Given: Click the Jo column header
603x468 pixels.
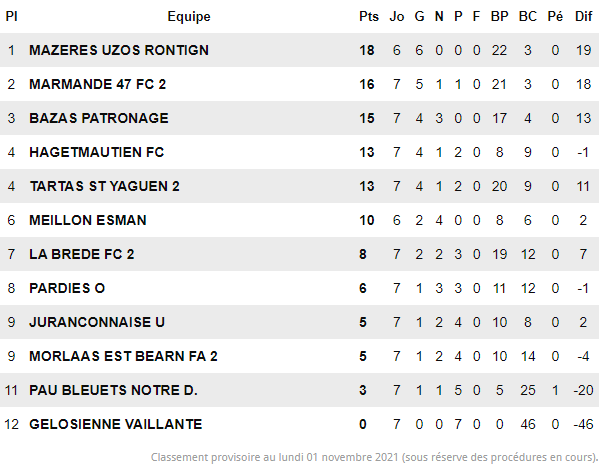Looking at the screenshot, I should pos(396,17).
